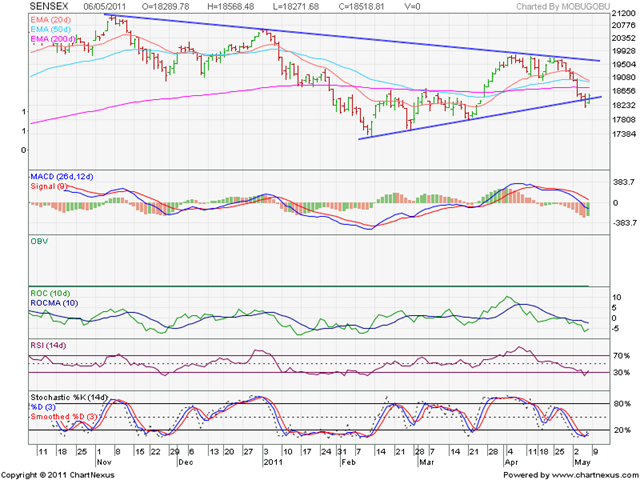Click the OBV panel label

coord(39,241)
